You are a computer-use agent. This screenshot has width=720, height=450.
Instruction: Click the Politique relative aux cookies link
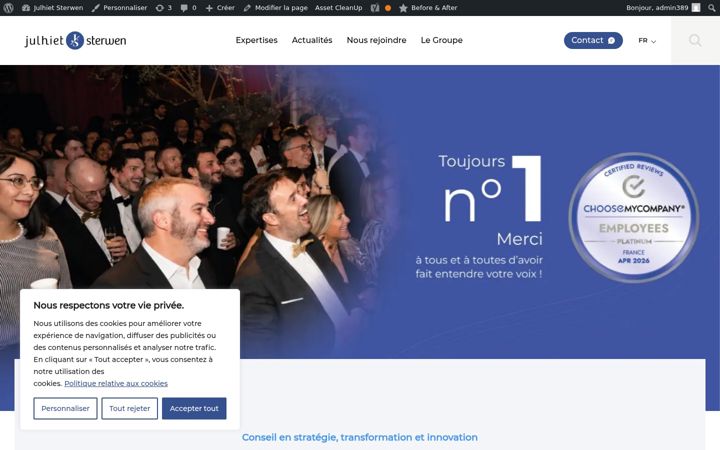point(116,383)
